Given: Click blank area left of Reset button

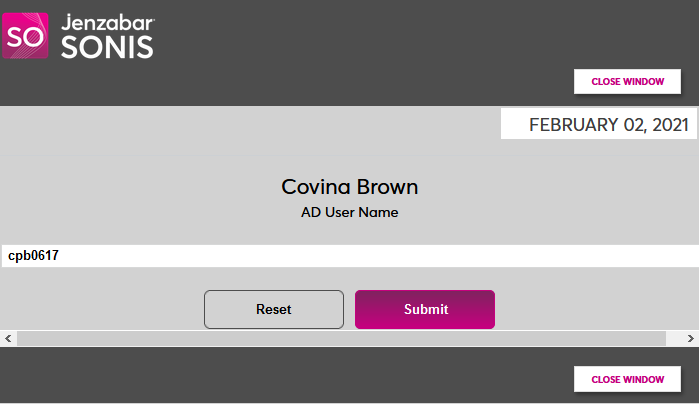Looking at the screenshot, I should 100,309.
